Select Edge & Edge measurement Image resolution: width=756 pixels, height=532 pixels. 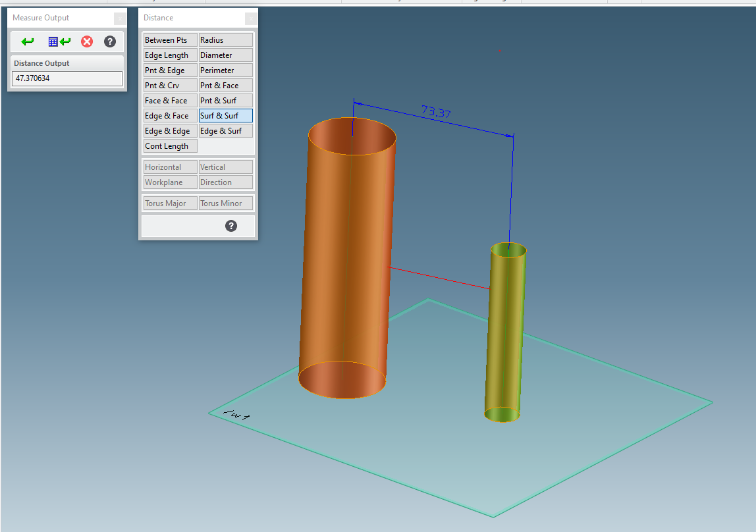click(x=169, y=130)
